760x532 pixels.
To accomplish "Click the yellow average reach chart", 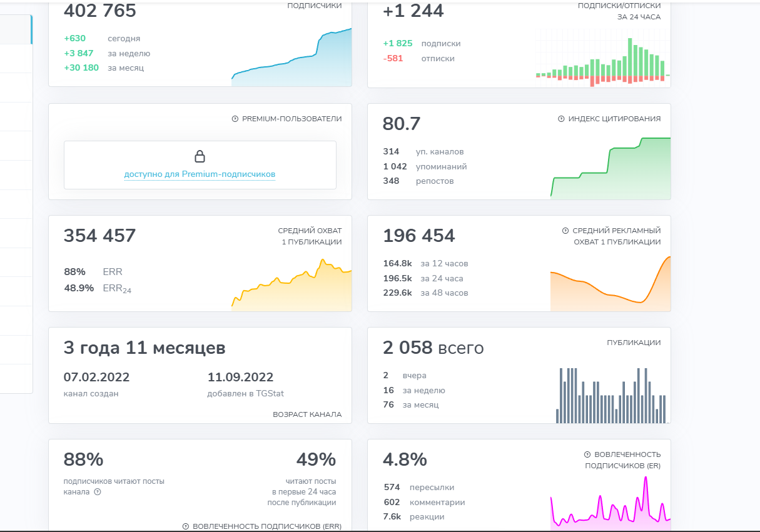I will pyautogui.click(x=291, y=284).
